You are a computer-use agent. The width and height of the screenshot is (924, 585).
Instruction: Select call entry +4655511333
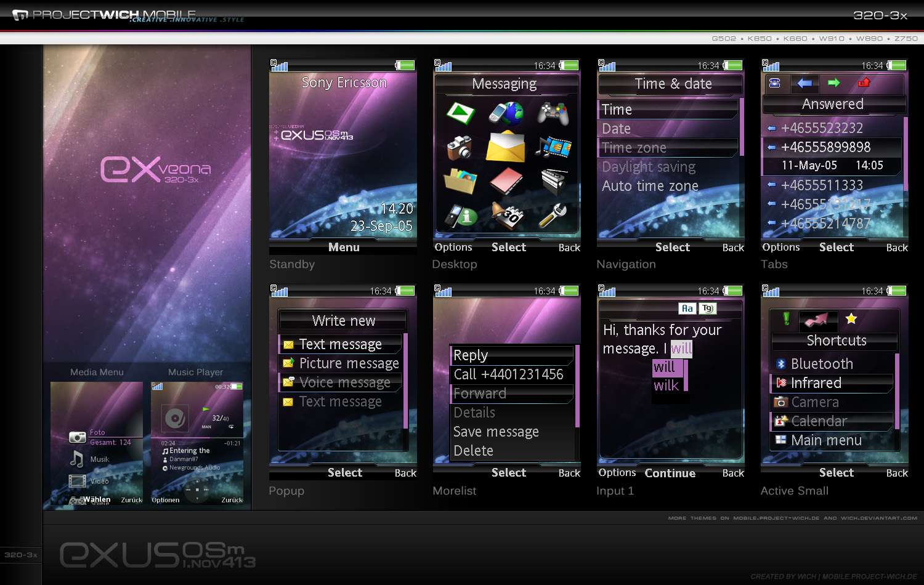[833, 185]
